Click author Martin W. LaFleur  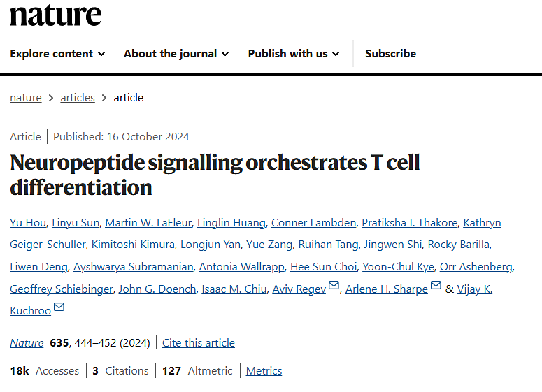(x=148, y=223)
